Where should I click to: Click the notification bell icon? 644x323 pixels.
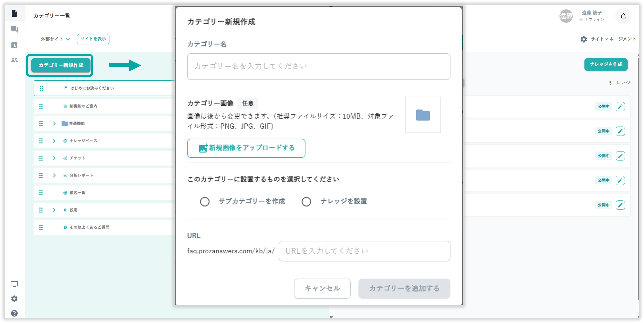(623, 16)
